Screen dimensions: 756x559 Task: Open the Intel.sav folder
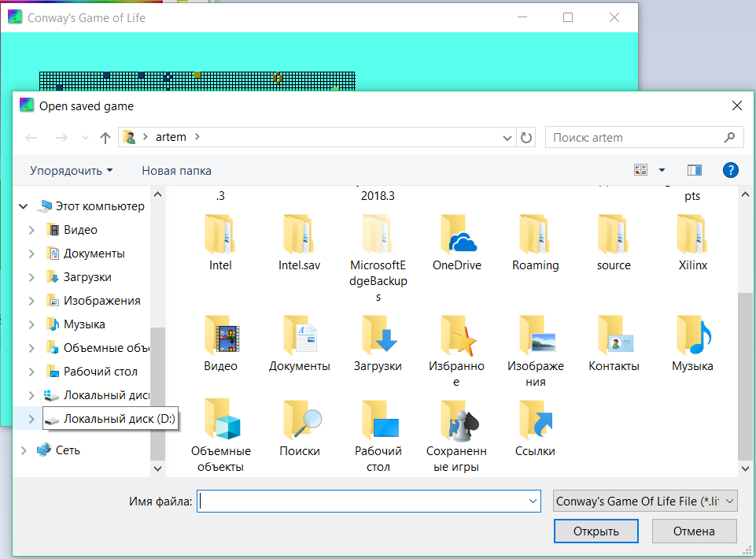click(299, 242)
